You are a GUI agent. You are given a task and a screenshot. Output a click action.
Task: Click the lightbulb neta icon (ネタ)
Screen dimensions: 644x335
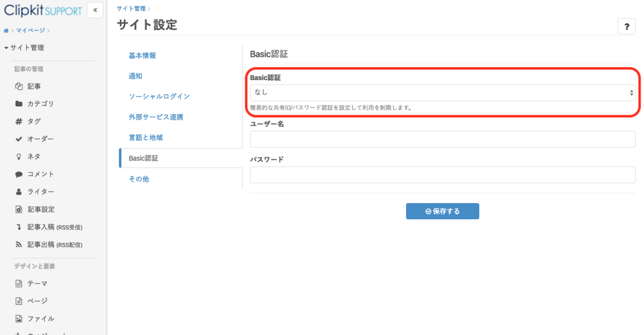[x=19, y=157]
